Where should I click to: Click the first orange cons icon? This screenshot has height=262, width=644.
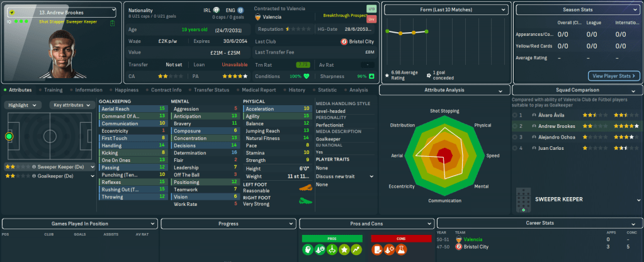[376, 251]
